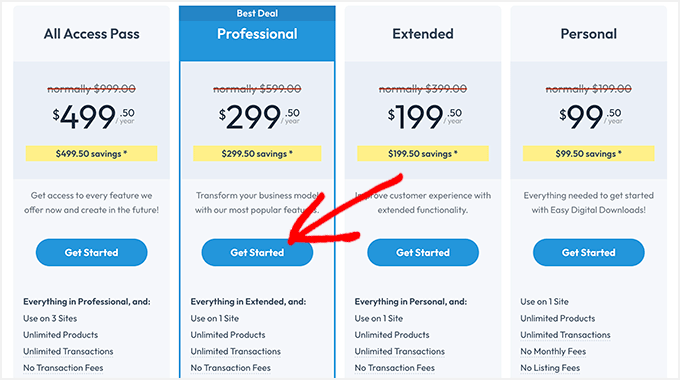This screenshot has height=380, width=680.
Task: Click the Personal plan title
Action: [x=588, y=34]
